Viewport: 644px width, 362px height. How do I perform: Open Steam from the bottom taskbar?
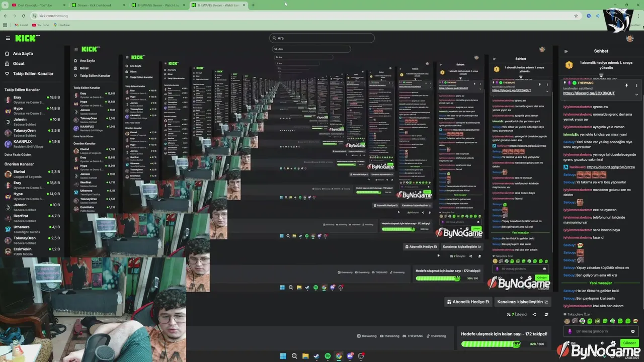coord(316,356)
